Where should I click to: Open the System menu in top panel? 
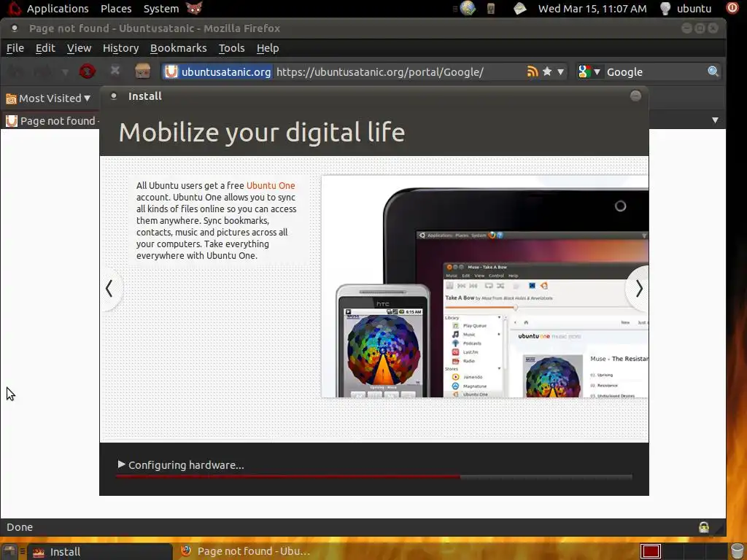[x=161, y=9]
